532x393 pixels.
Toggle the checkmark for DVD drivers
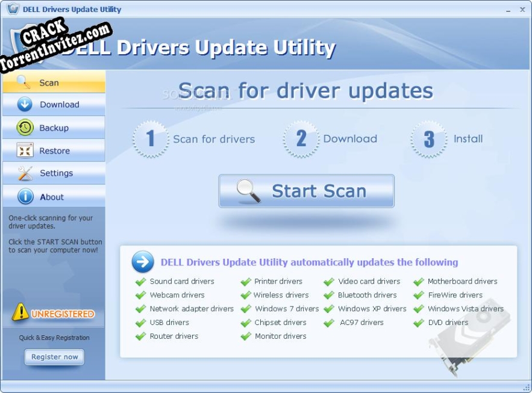pos(419,323)
